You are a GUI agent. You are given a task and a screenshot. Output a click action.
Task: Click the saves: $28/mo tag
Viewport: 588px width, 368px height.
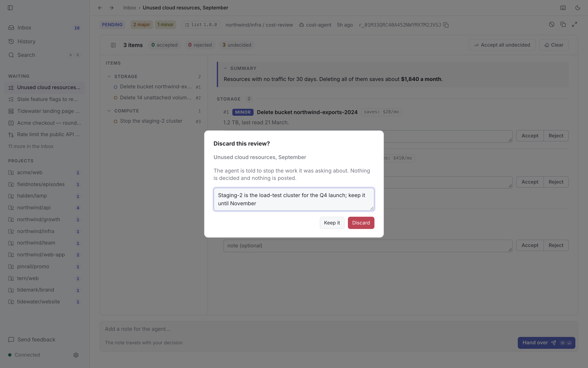coord(381,112)
